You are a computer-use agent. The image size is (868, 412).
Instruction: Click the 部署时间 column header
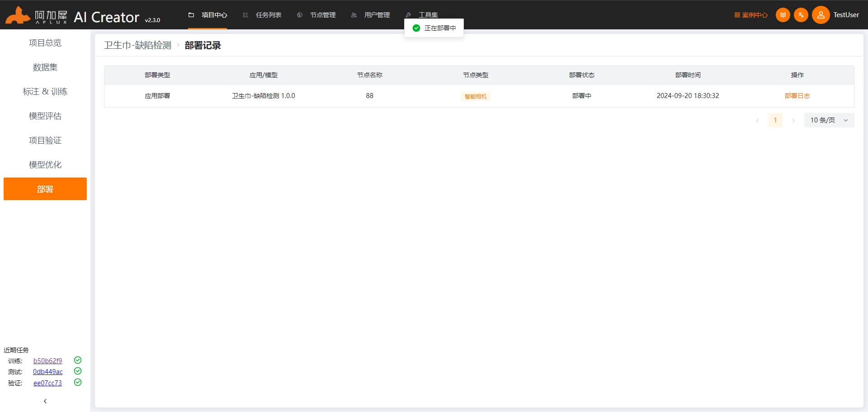coord(688,75)
